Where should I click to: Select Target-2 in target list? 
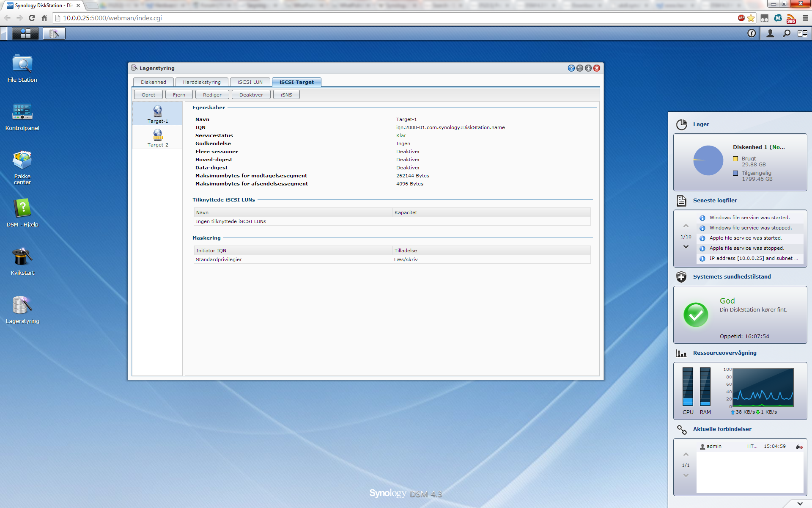tap(158, 138)
